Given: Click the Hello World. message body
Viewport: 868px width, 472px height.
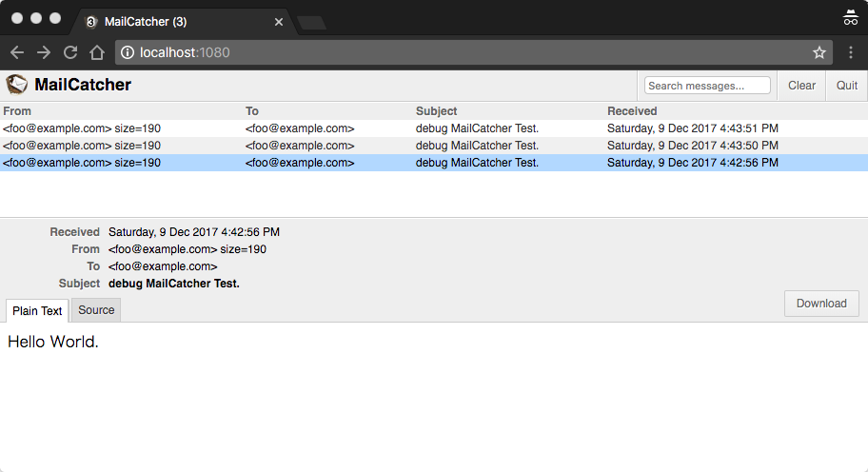Looking at the screenshot, I should point(53,342).
